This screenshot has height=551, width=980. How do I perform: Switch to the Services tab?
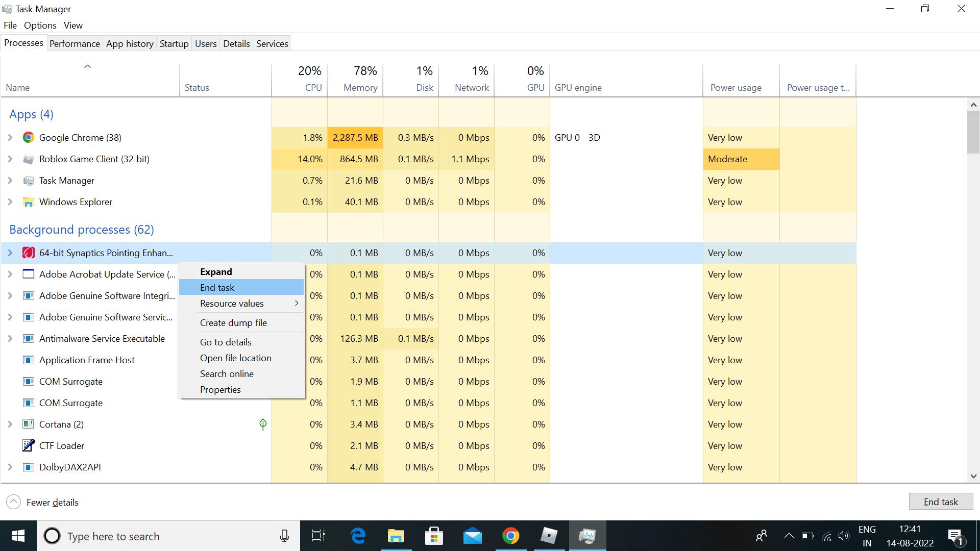coord(272,44)
